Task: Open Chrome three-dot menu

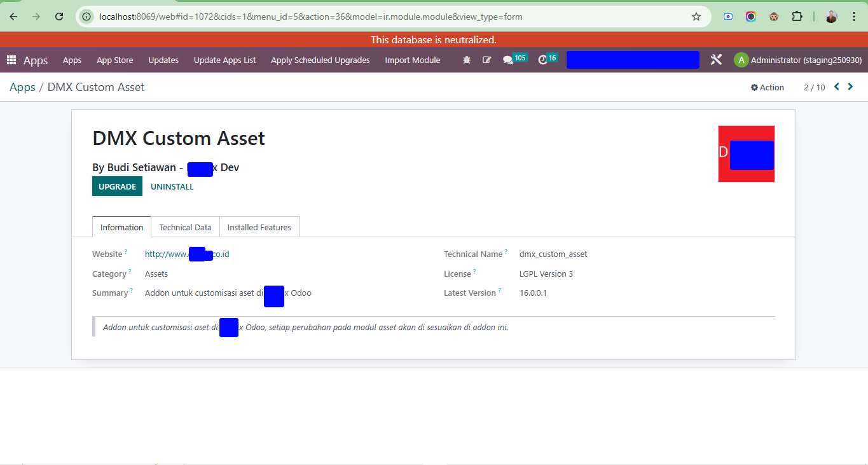Action: (x=854, y=17)
